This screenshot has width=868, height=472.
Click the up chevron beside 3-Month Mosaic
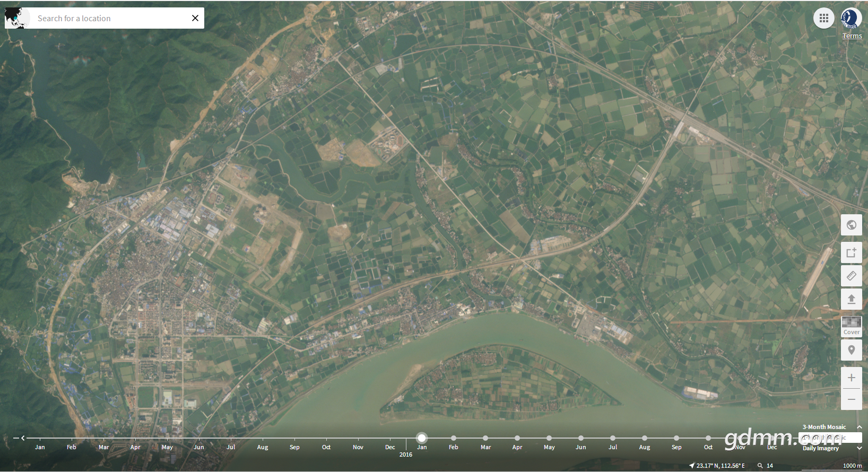[860, 427]
